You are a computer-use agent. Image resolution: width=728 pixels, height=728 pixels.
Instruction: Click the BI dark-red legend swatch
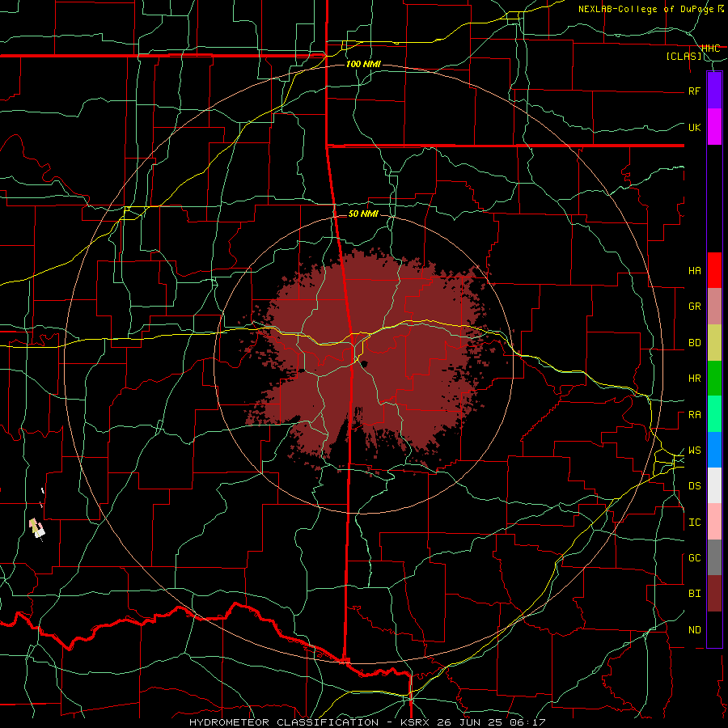tap(714, 594)
